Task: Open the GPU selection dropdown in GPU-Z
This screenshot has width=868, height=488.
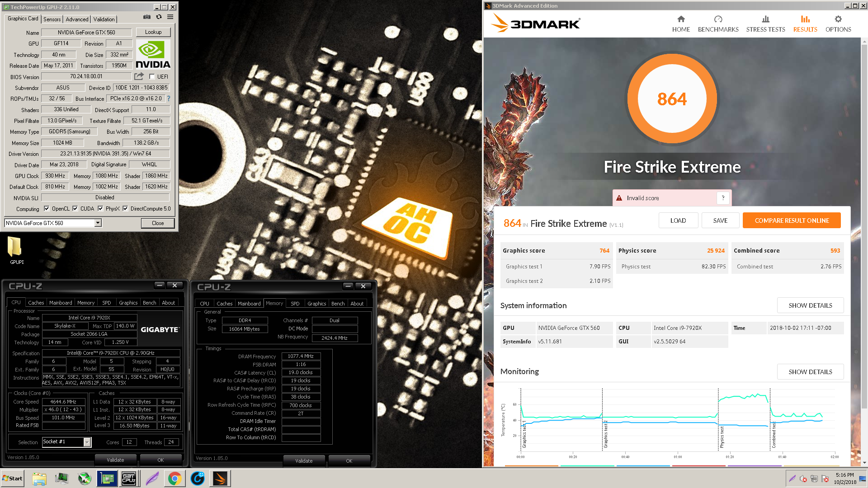Action: [98, 223]
